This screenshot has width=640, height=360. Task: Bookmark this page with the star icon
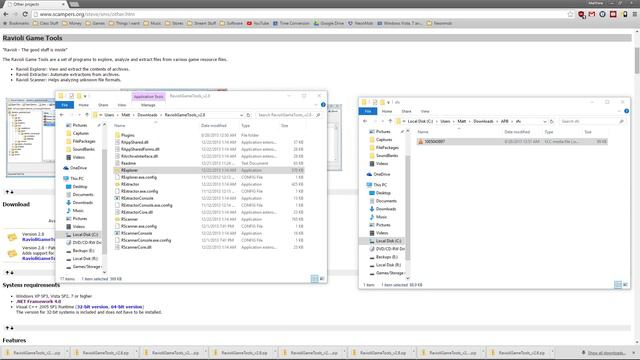point(570,14)
